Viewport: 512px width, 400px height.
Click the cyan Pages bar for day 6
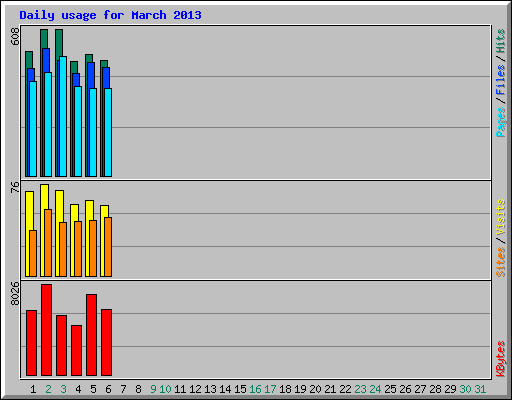click(x=108, y=132)
